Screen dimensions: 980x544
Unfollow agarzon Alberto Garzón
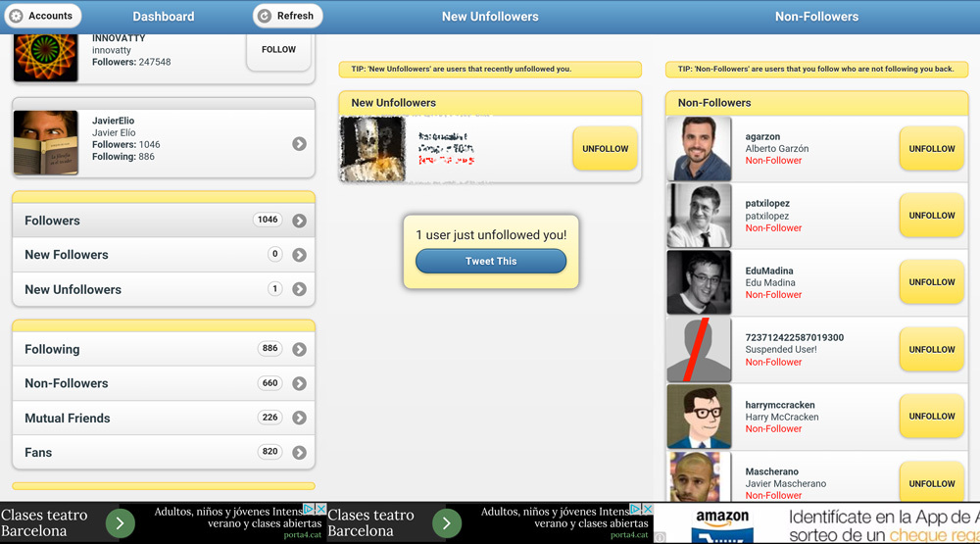931,149
